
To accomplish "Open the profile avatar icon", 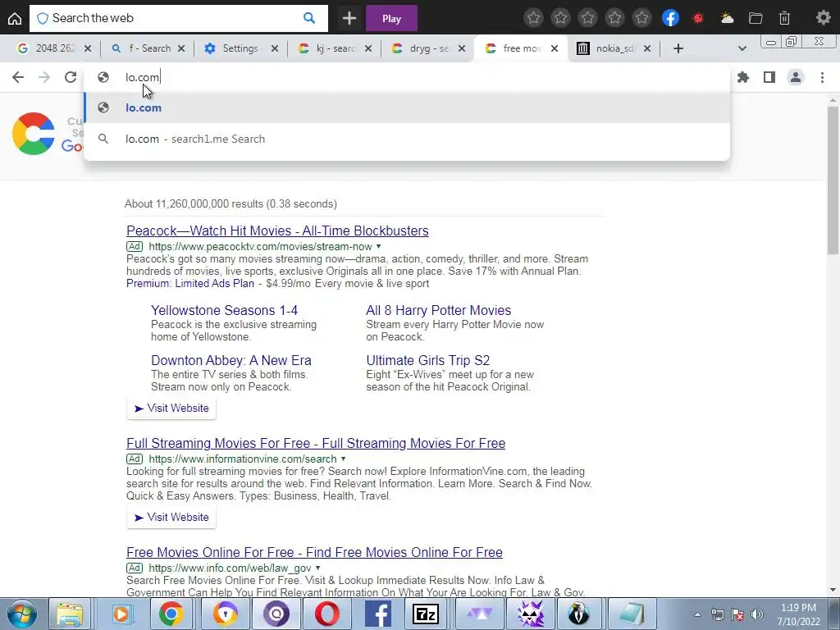I will pos(796,77).
